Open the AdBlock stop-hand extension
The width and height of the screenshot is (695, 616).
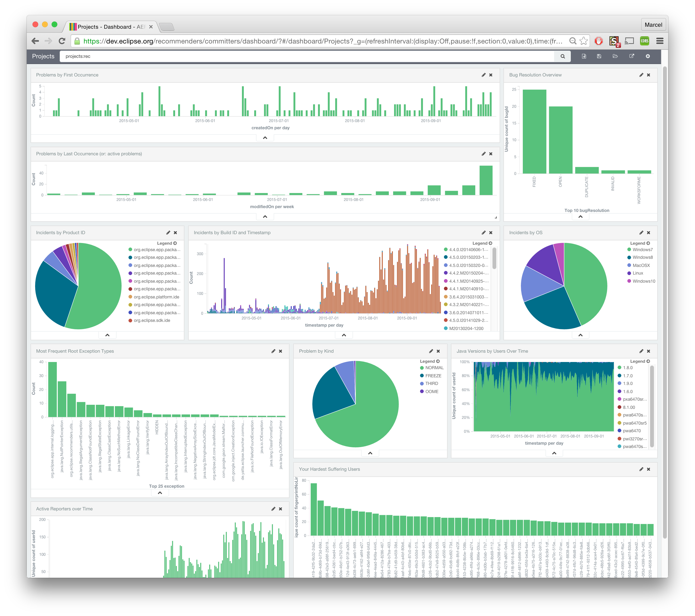pos(599,41)
